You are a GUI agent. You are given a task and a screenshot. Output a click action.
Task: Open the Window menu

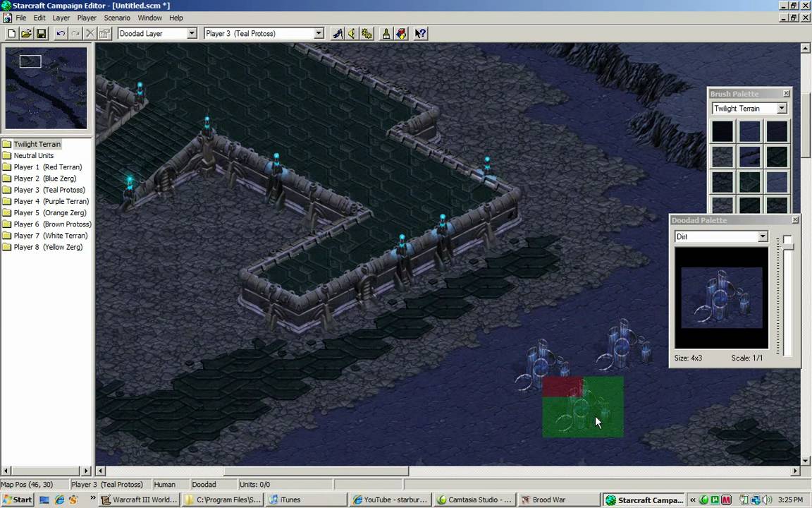coord(149,18)
